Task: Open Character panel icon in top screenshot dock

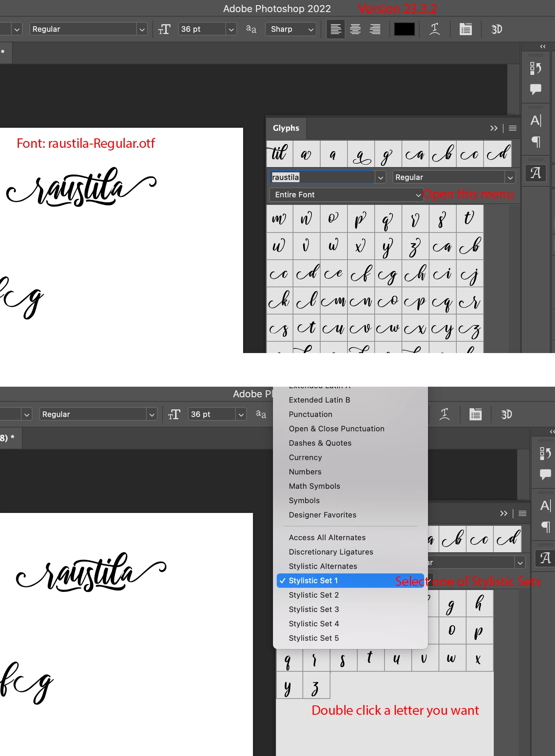Action: 536,121
